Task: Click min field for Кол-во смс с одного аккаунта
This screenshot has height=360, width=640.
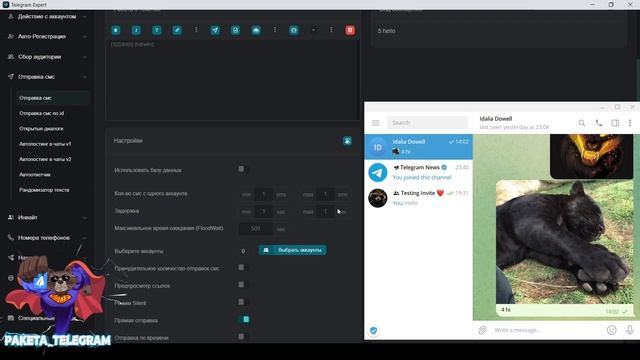Action: pyautogui.click(x=264, y=194)
